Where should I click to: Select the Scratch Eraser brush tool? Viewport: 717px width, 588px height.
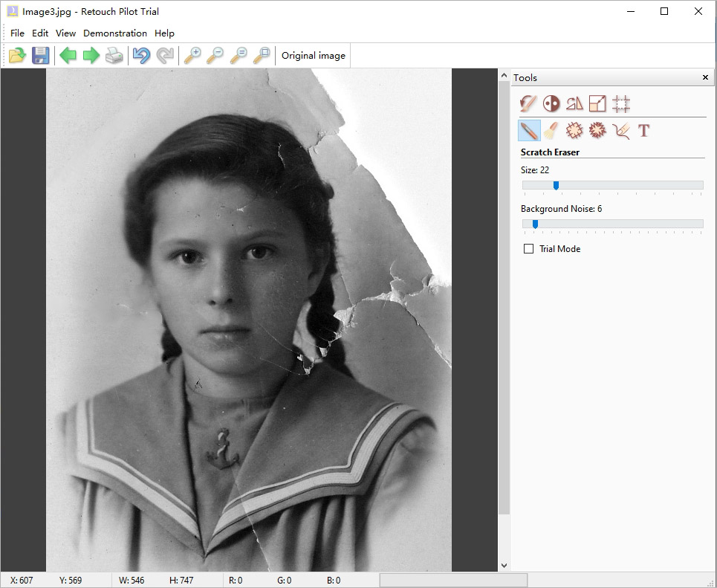pos(529,131)
